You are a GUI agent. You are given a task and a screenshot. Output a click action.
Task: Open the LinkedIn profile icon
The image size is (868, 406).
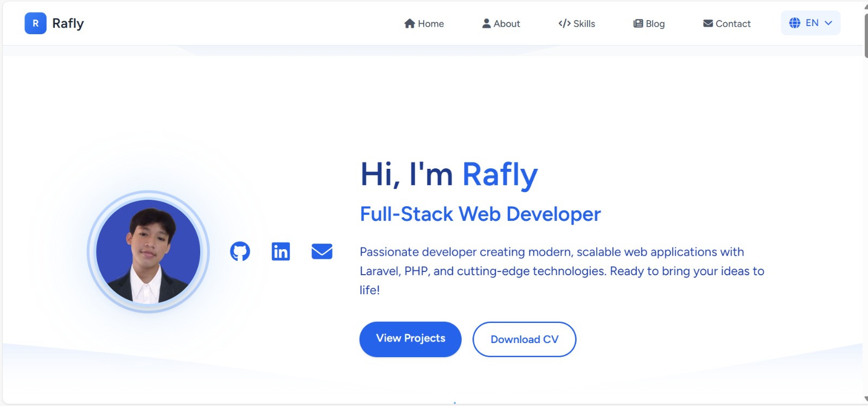click(x=280, y=251)
